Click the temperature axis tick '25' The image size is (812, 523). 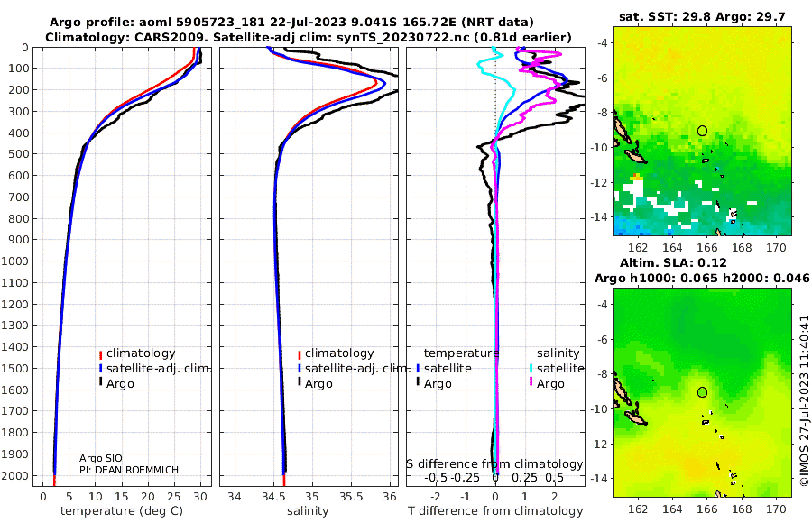point(174,497)
